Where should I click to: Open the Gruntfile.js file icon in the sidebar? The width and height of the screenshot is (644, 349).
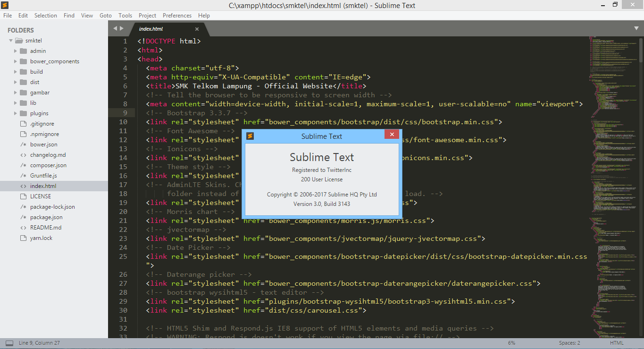pyautogui.click(x=23, y=176)
